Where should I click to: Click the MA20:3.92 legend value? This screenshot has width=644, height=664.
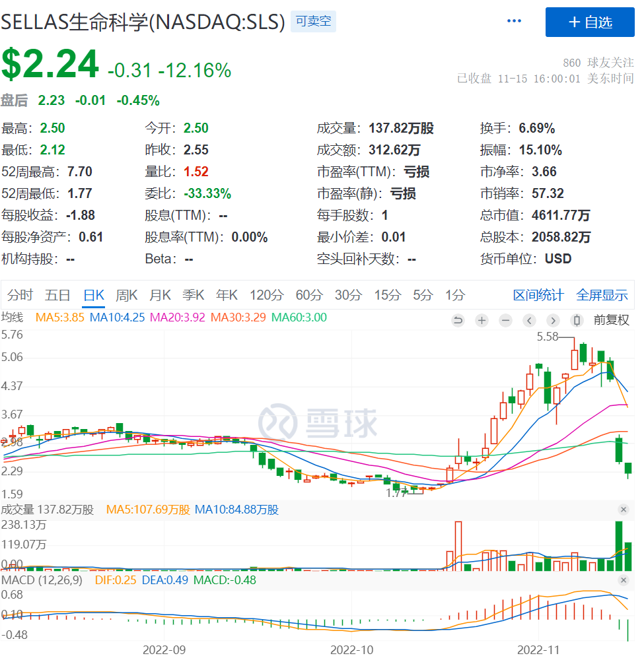177,317
